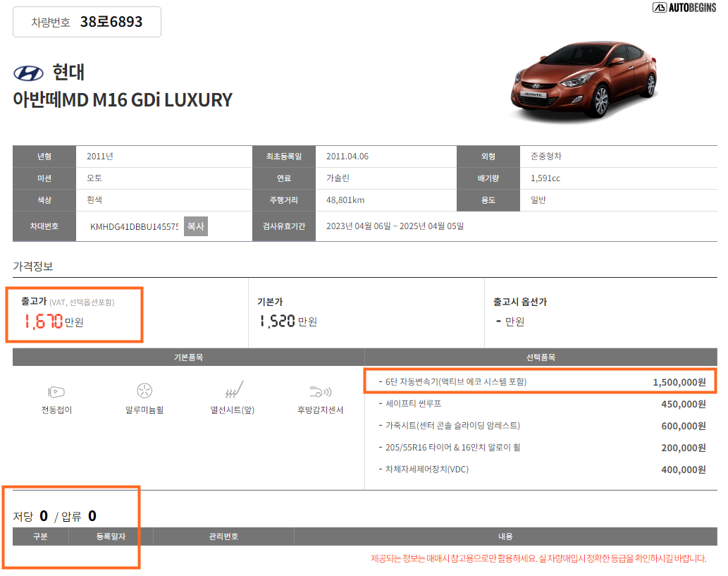Click the 6단 자동변속기 option row
Image resolution: width=728 pixels, height=576 pixels.
pos(541,382)
